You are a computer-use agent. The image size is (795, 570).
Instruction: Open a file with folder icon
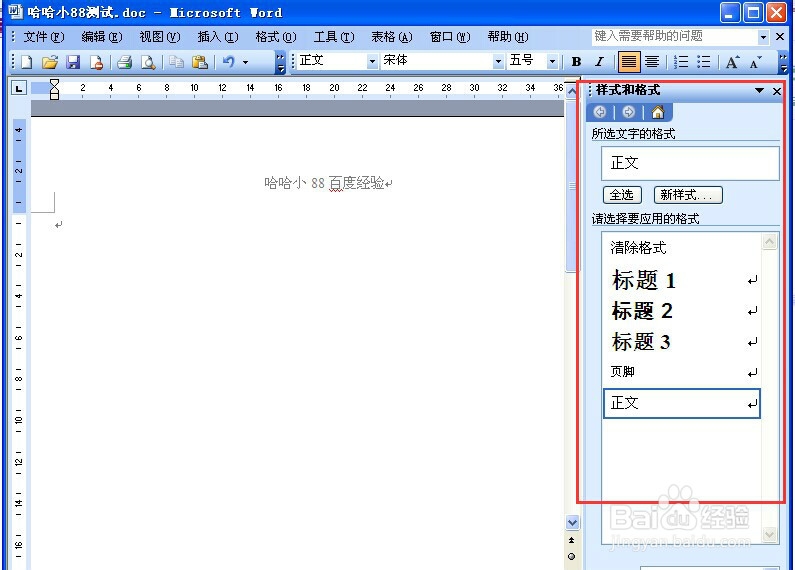(50, 62)
